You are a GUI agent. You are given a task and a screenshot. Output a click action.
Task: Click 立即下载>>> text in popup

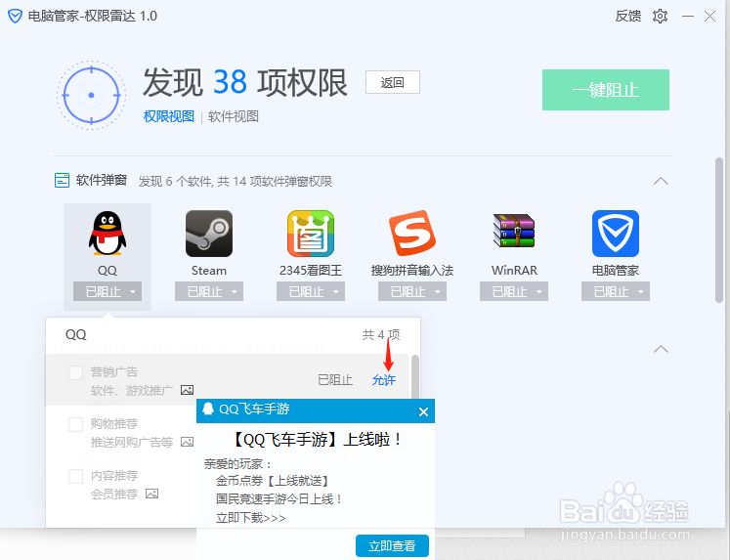pos(251,518)
